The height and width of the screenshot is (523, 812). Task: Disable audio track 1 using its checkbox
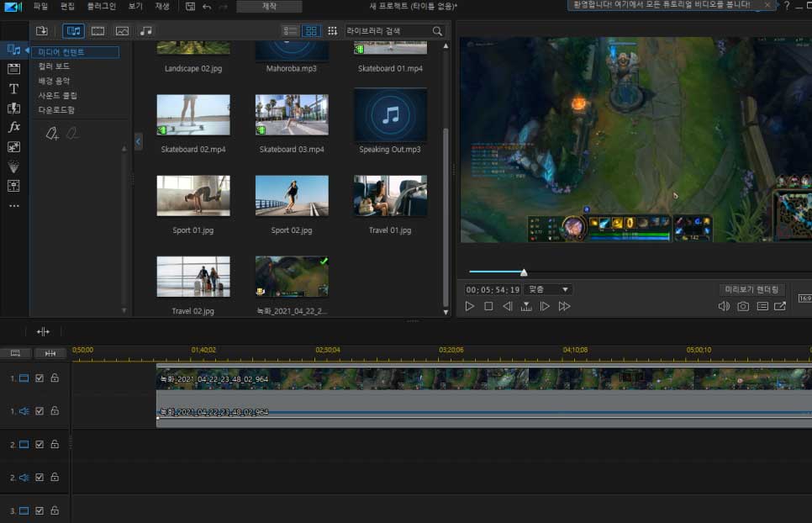pyautogui.click(x=40, y=411)
